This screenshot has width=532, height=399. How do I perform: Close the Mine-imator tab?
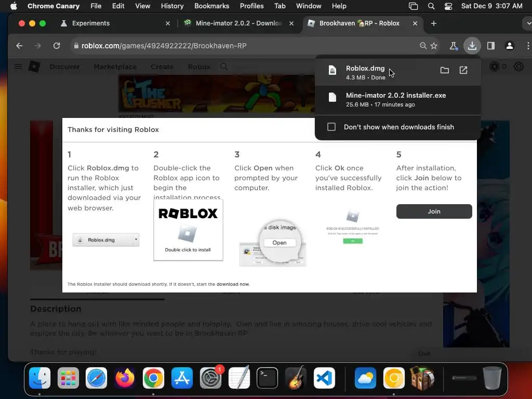click(291, 23)
